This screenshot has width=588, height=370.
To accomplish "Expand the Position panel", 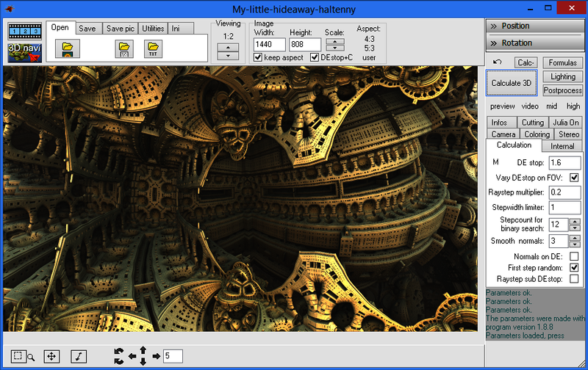I will [x=535, y=26].
